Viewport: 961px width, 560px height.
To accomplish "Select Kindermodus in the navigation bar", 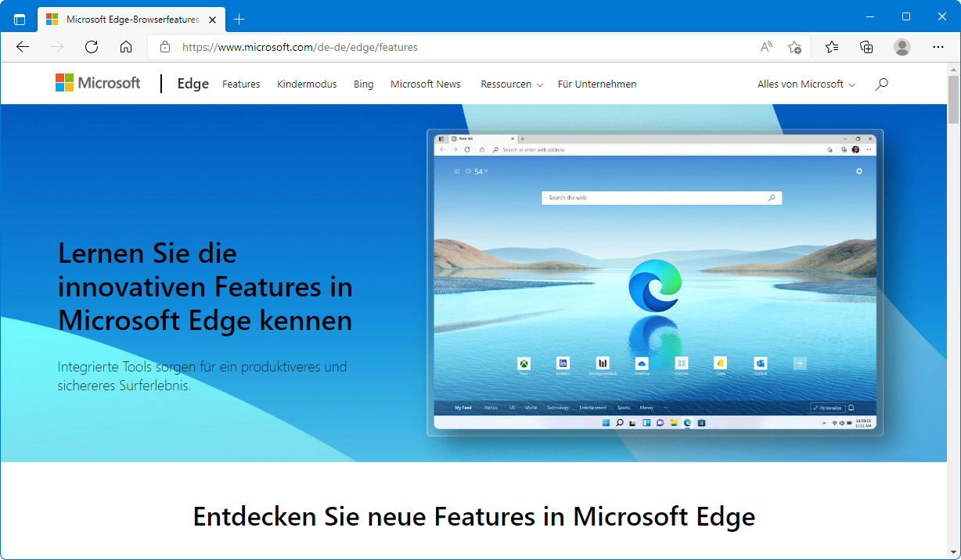I will tap(307, 84).
